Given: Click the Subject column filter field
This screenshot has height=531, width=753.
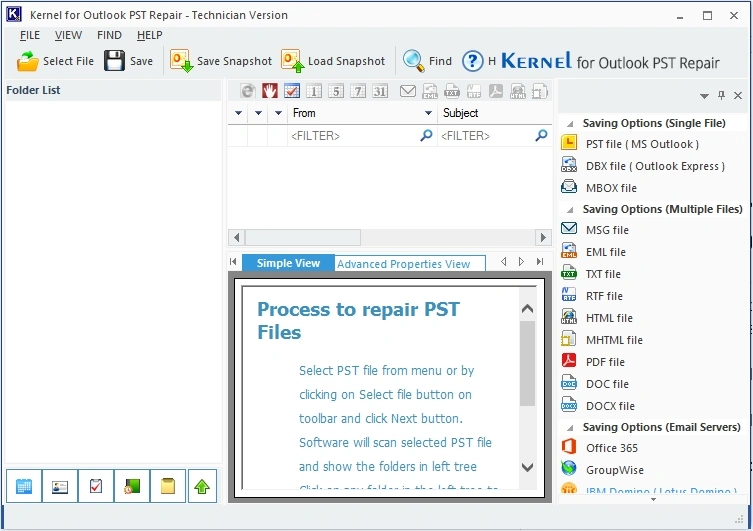Looking at the screenshot, I should point(494,136).
